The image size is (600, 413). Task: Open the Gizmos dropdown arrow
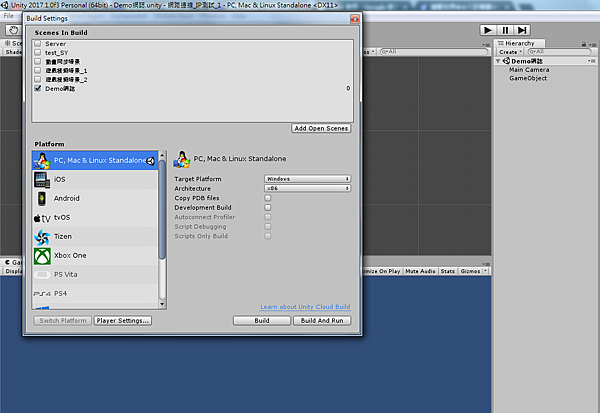pos(485,271)
